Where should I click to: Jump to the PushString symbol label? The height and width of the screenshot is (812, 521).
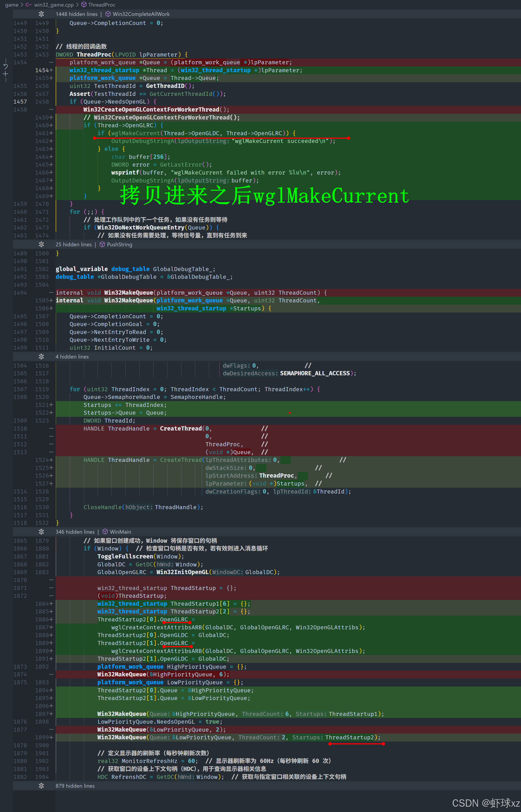[119, 244]
